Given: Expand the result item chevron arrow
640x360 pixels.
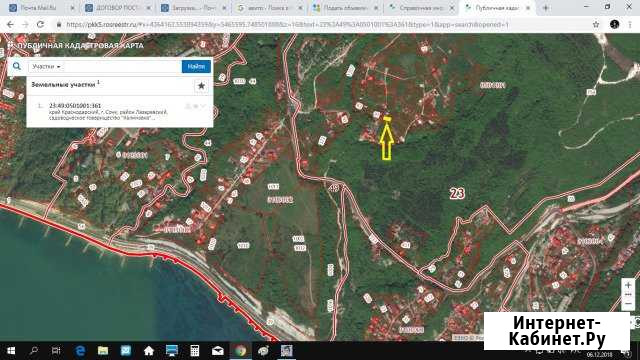Looking at the screenshot, I should (203, 106).
